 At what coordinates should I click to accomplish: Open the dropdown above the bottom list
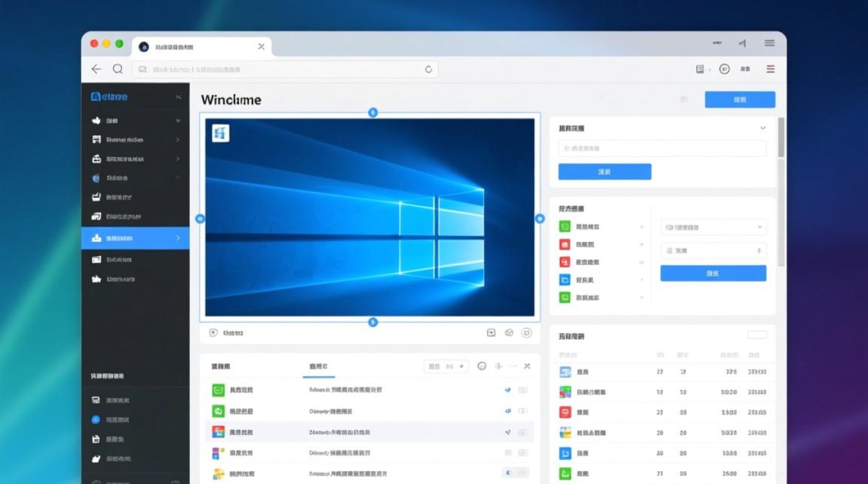(x=446, y=367)
